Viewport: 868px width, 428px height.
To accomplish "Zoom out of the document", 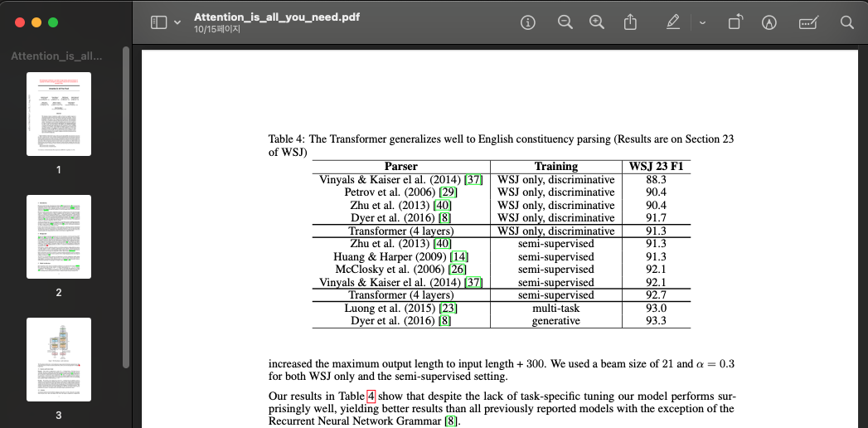I will [565, 22].
